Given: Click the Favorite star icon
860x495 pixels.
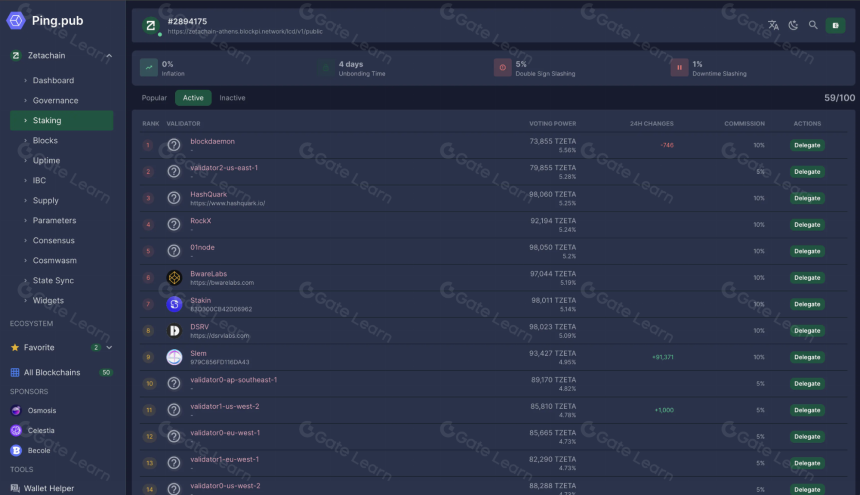Looking at the screenshot, I should [15, 348].
